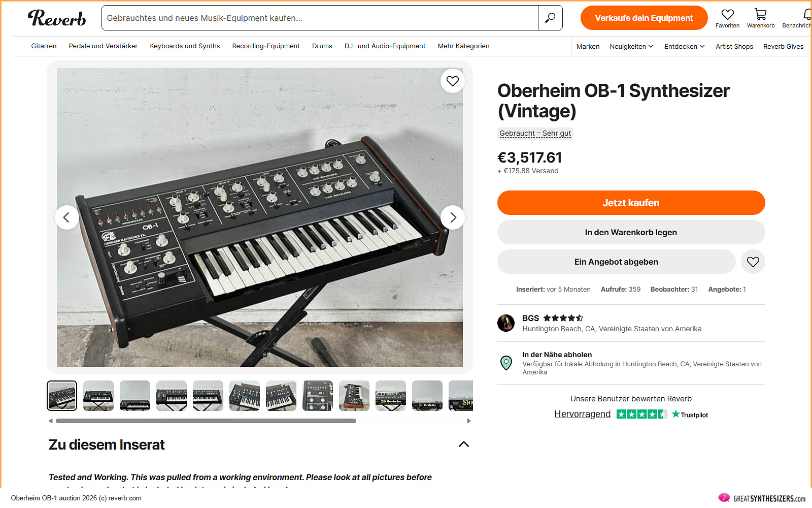Open the Warenkorb cart icon

(x=760, y=15)
